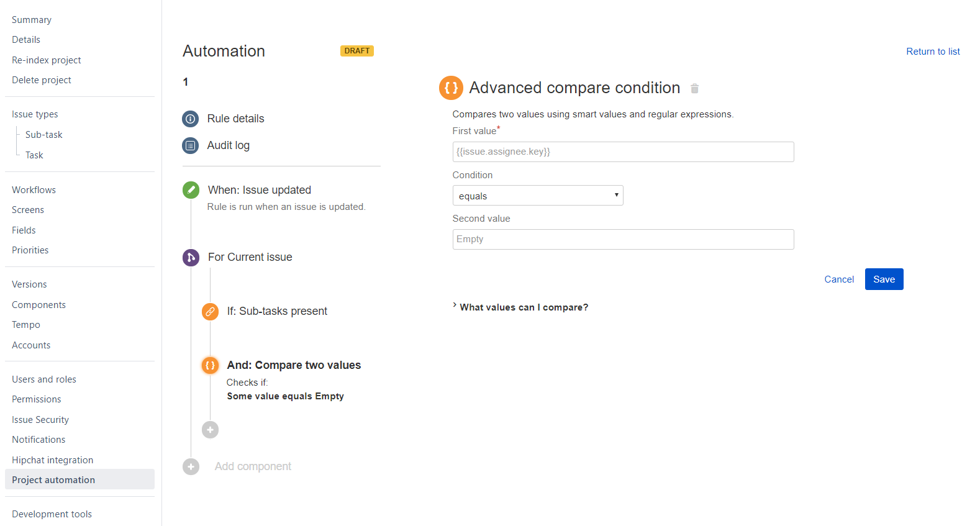Click the plus icon inside the branch
980x526 pixels.
point(210,430)
